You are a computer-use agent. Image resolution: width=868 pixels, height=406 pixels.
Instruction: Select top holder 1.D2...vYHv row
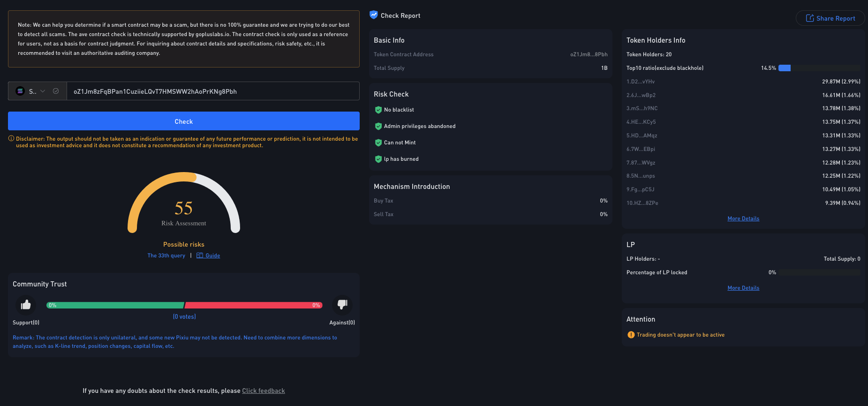point(743,82)
